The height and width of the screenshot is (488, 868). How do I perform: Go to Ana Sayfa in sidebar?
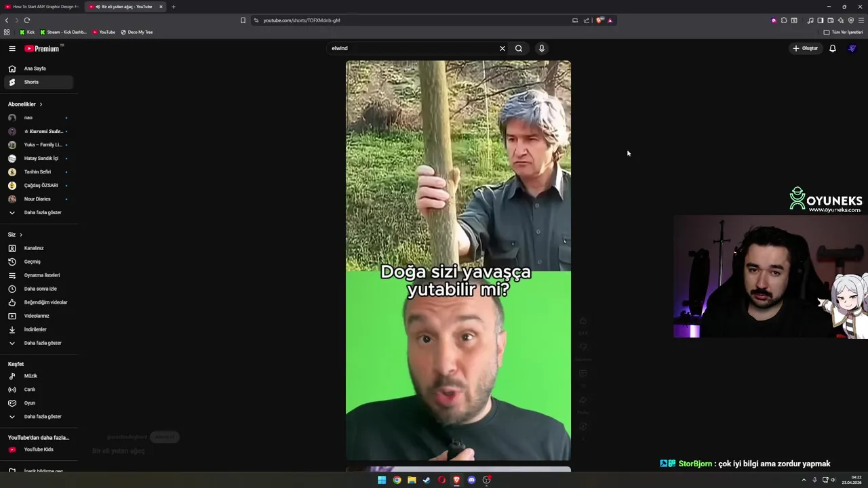click(x=39, y=68)
